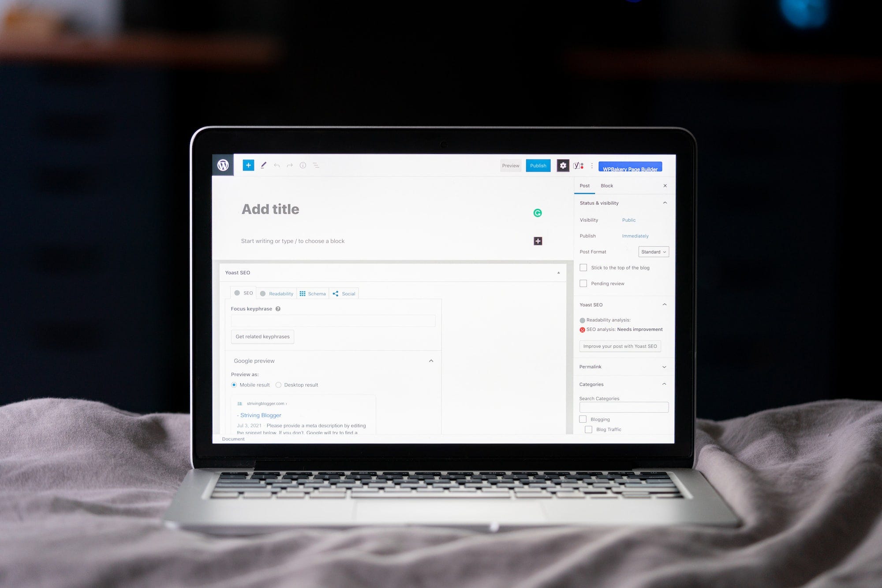Click the WordPress logo icon

click(223, 165)
